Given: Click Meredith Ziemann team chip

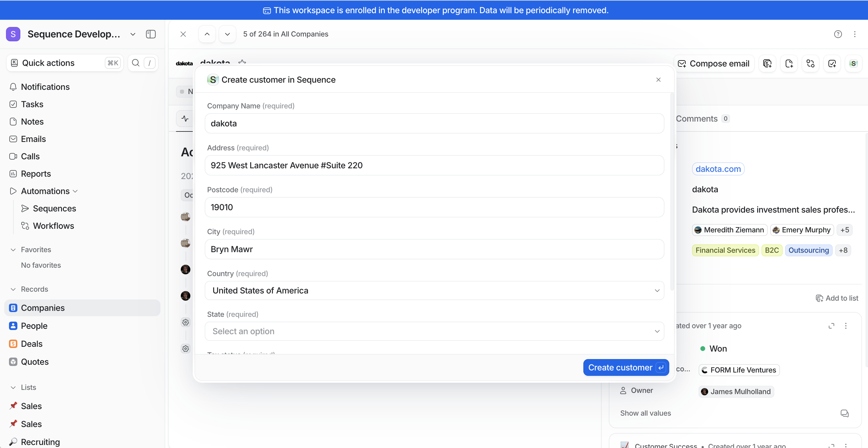Looking at the screenshot, I should point(729,230).
